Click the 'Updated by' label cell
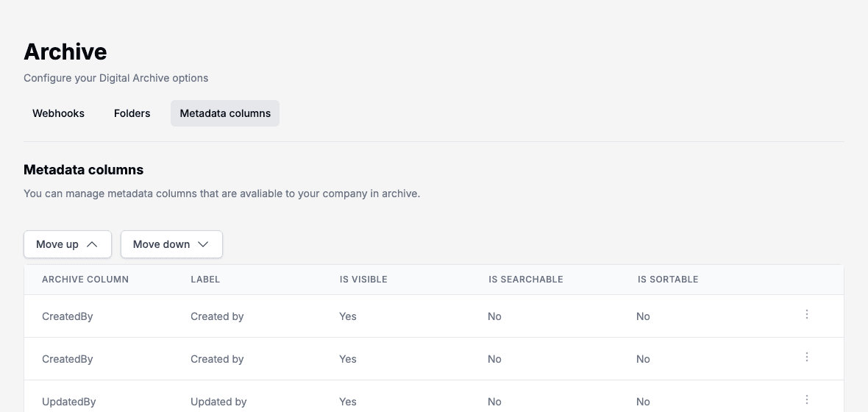This screenshot has height=412, width=868. click(218, 402)
